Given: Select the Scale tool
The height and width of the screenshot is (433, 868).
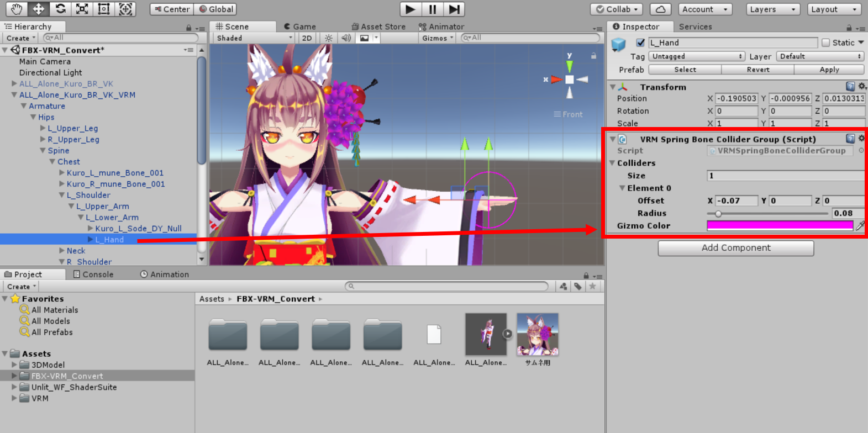Looking at the screenshot, I should click(x=82, y=9).
